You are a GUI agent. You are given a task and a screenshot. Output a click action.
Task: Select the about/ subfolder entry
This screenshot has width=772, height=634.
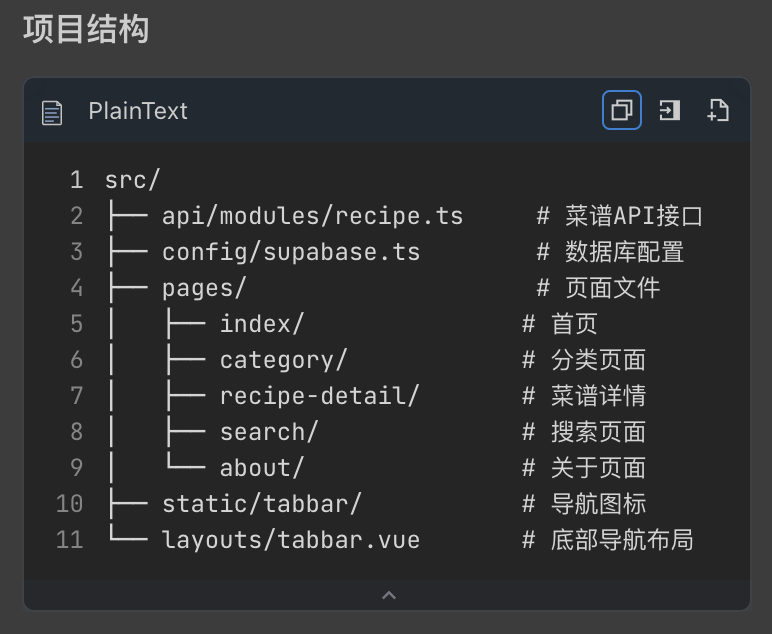pos(261,468)
